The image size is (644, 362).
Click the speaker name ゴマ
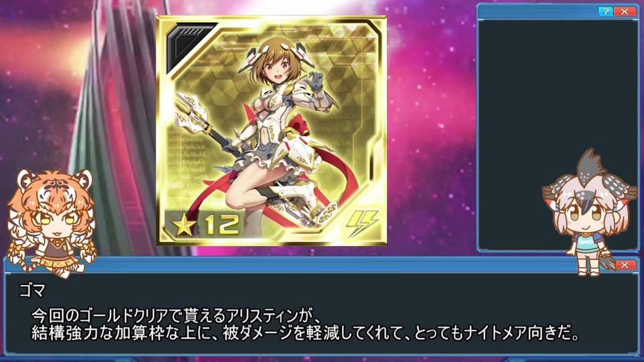(x=32, y=290)
